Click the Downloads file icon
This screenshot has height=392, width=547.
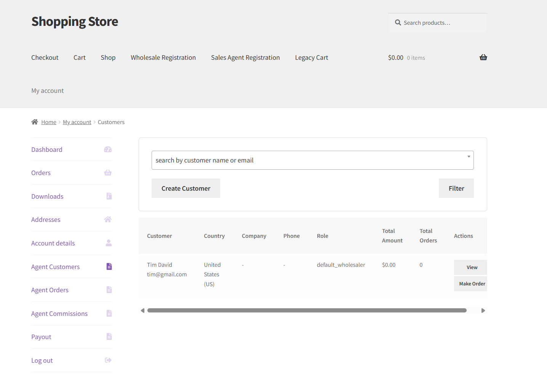pos(109,196)
